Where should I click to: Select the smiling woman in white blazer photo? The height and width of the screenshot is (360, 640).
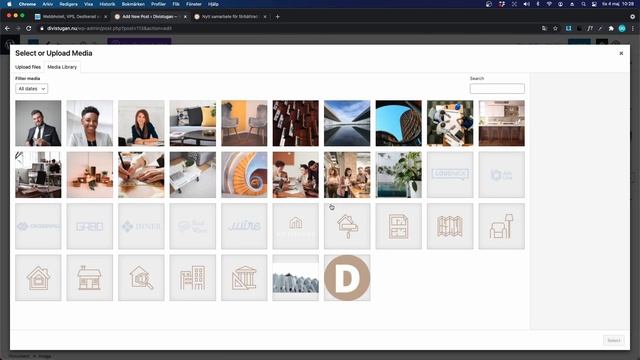[90, 123]
